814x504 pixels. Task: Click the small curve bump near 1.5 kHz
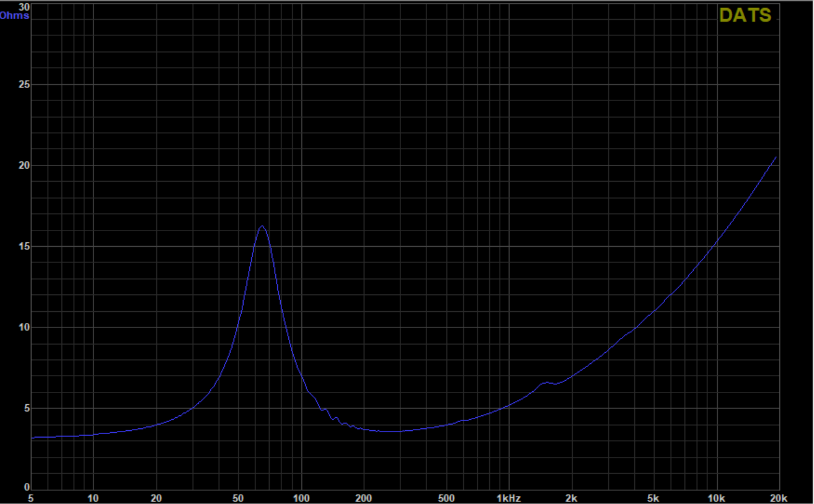(546, 383)
